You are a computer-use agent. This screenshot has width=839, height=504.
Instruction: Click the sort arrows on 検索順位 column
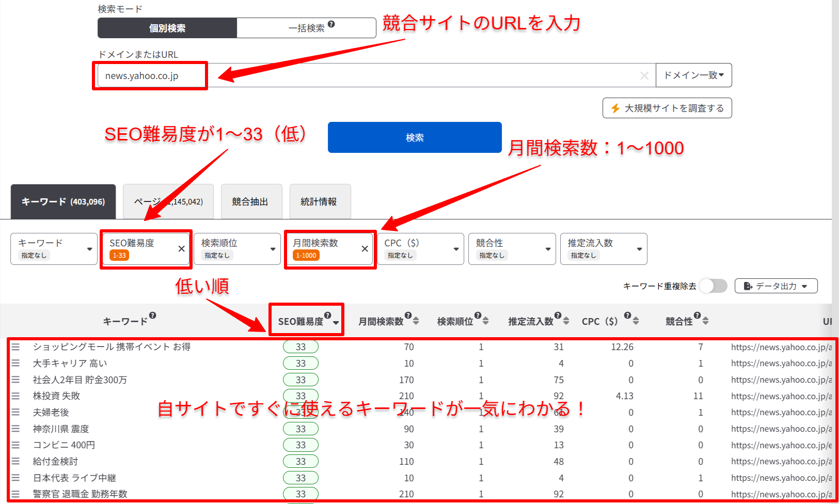pos(485,321)
